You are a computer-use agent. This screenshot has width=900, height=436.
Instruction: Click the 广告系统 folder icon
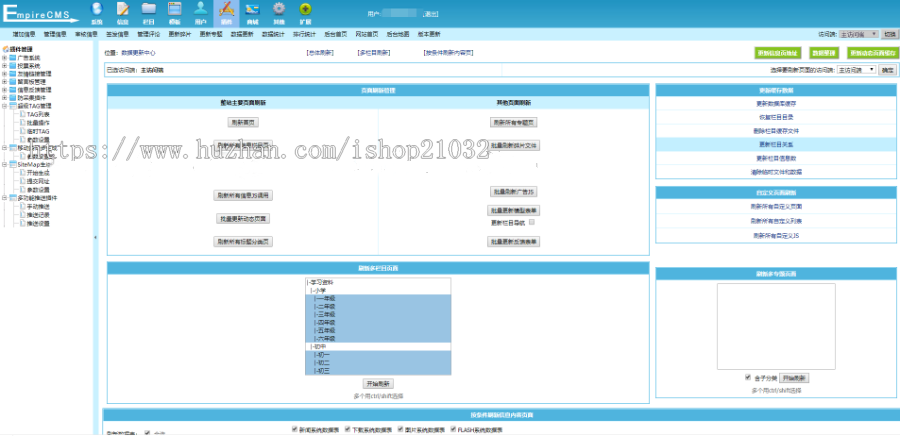13,58
